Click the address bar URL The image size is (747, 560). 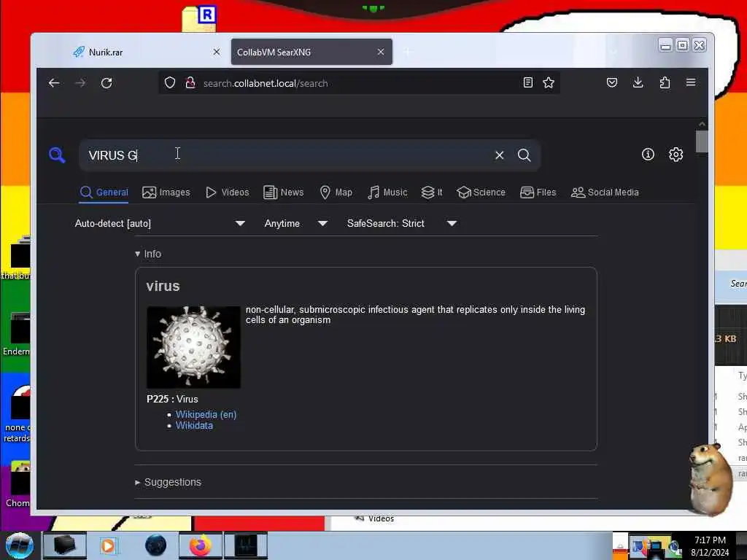tap(266, 83)
